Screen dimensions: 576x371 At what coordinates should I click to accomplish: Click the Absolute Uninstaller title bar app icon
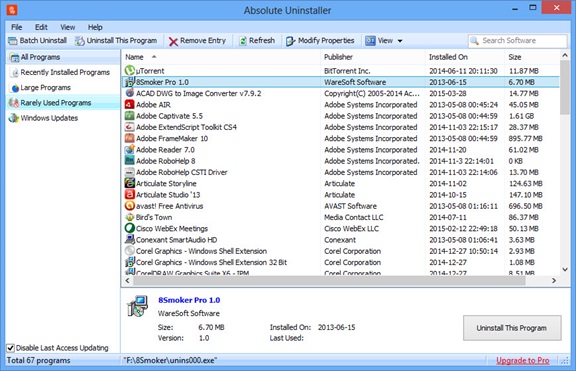point(12,10)
